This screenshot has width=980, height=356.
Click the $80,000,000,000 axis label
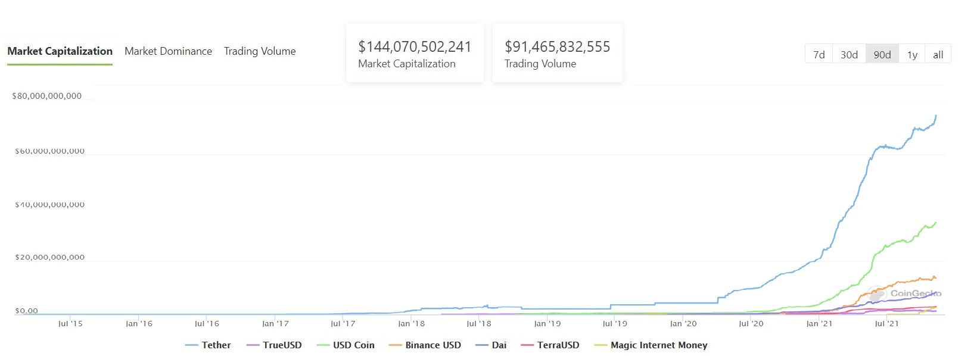tap(47, 96)
